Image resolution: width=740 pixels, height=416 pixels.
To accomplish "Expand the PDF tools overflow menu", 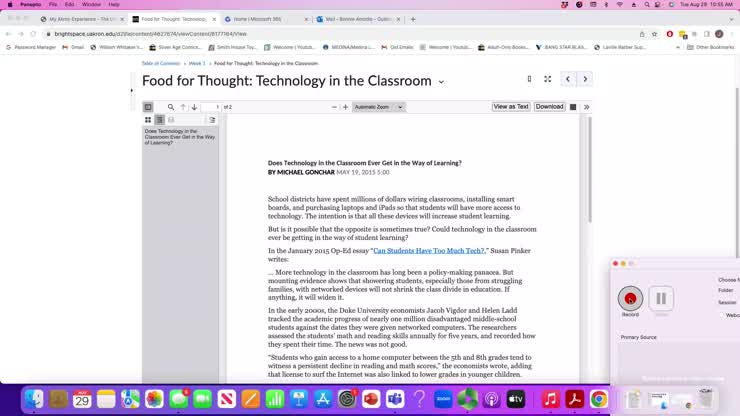I will [x=586, y=107].
